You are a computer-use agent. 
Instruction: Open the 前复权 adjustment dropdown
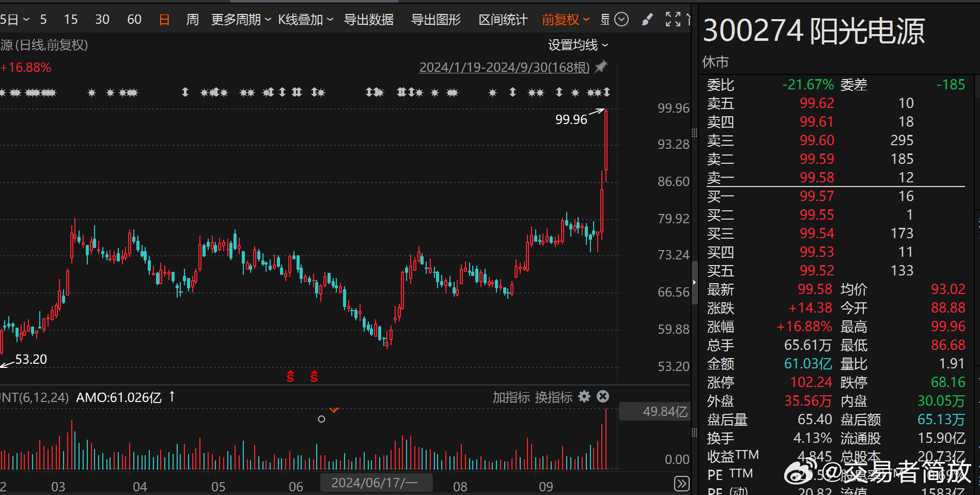click(566, 20)
